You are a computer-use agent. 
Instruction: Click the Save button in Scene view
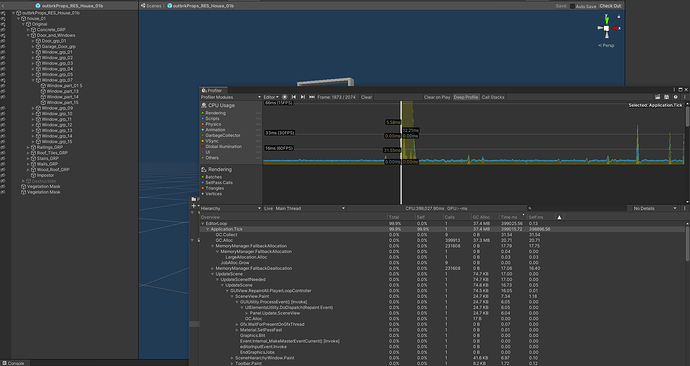point(561,6)
